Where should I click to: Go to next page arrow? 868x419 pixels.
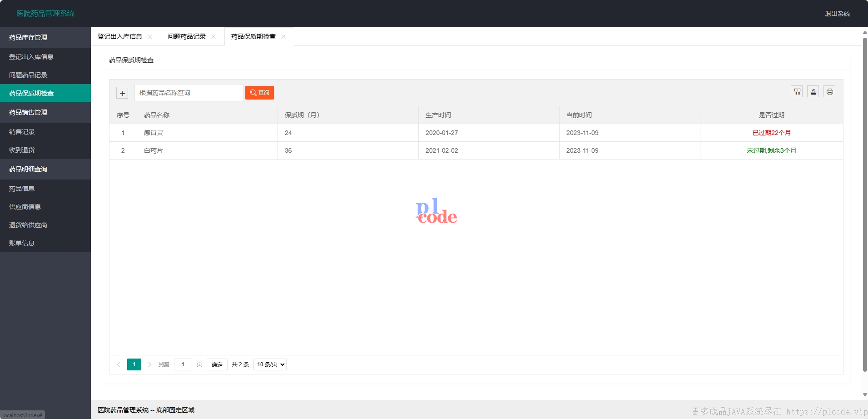click(x=149, y=364)
